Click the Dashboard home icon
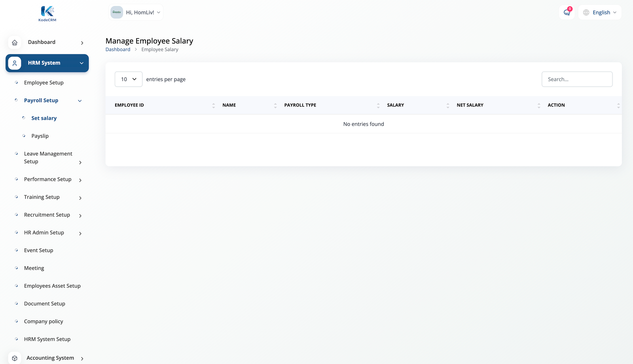Viewport: 633px width, 364px height. (x=15, y=42)
